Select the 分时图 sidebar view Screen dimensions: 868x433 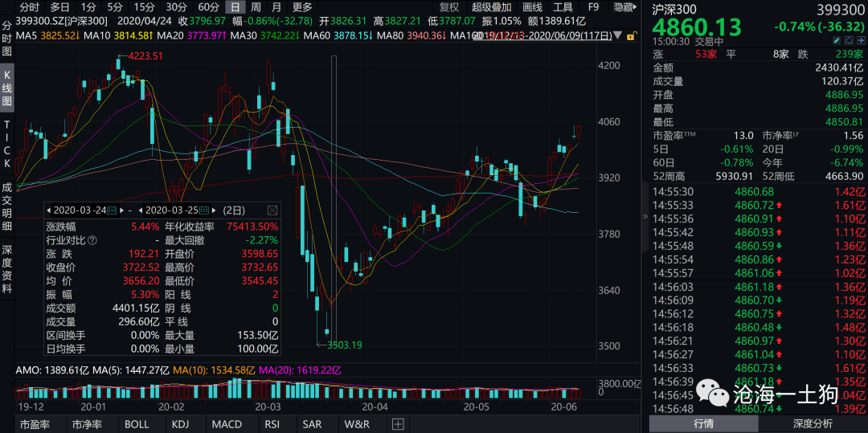coord(6,39)
